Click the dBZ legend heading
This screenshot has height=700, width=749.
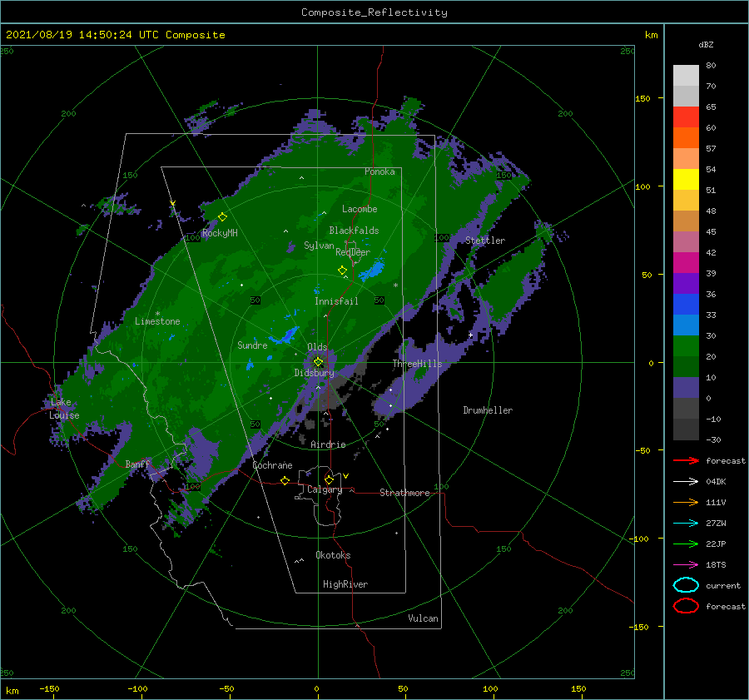(706, 44)
